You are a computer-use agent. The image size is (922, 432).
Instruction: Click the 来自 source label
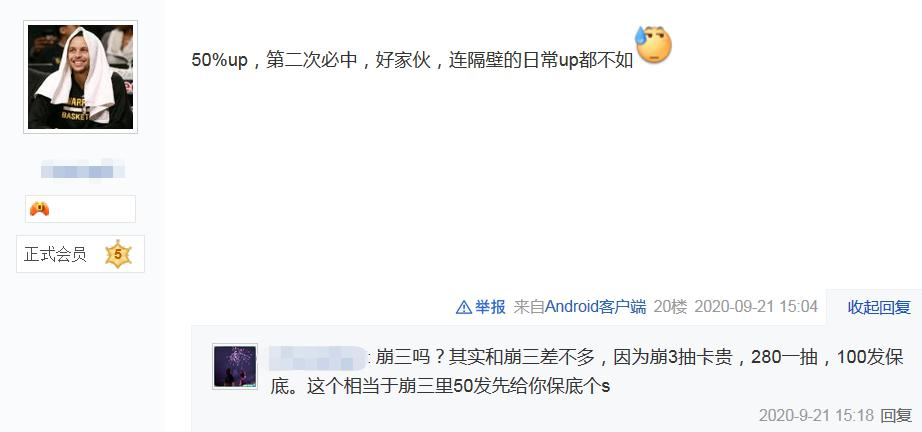[x=529, y=307]
